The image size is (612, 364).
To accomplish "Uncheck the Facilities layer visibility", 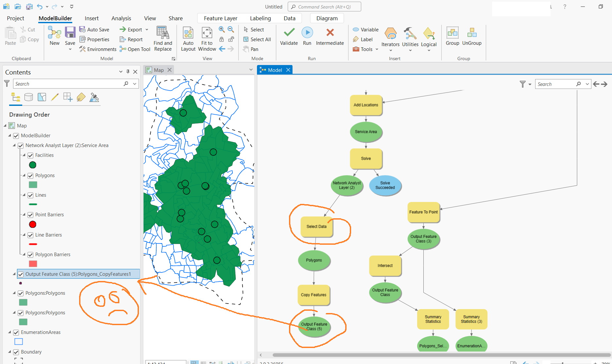I will pyautogui.click(x=30, y=155).
